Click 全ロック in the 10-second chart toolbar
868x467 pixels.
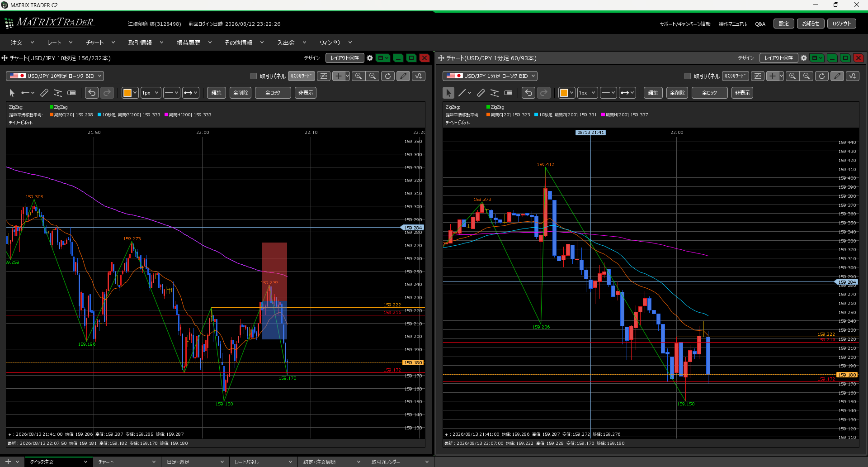tap(273, 93)
